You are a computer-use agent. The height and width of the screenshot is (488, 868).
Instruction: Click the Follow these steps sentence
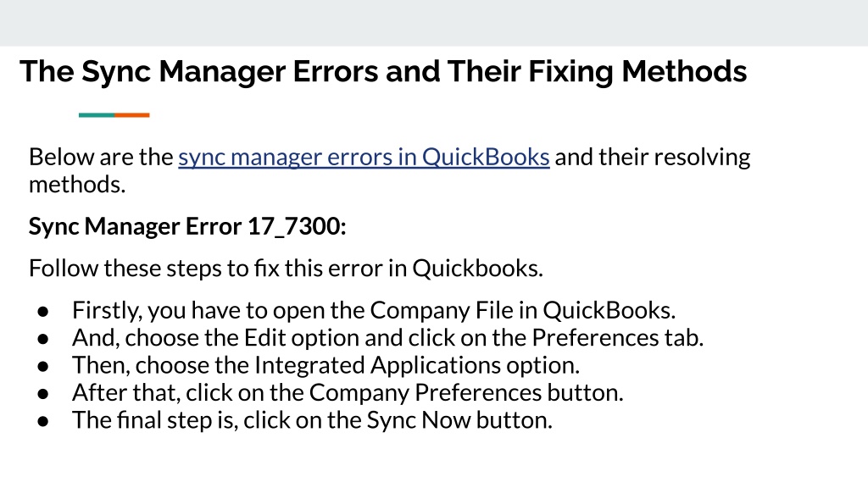[286, 269]
